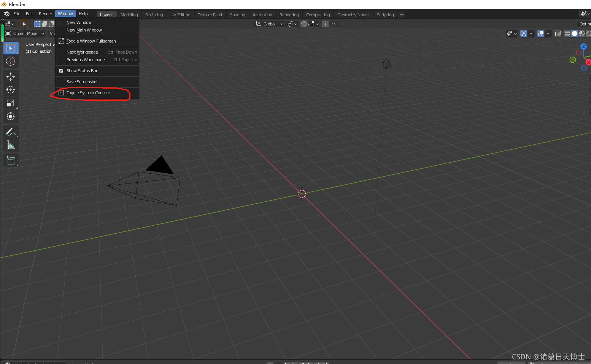Click Toggle Window Fullscreen
591x364 pixels.
click(97, 41)
